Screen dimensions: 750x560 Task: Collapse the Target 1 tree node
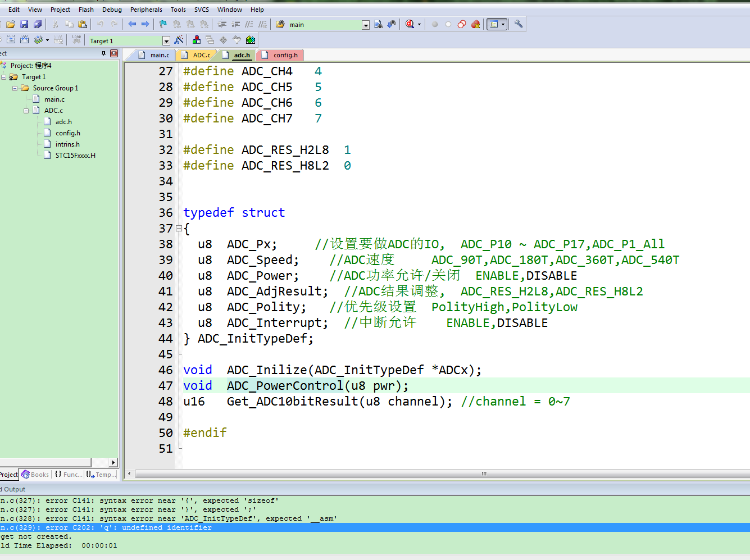click(x=3, y=77)
